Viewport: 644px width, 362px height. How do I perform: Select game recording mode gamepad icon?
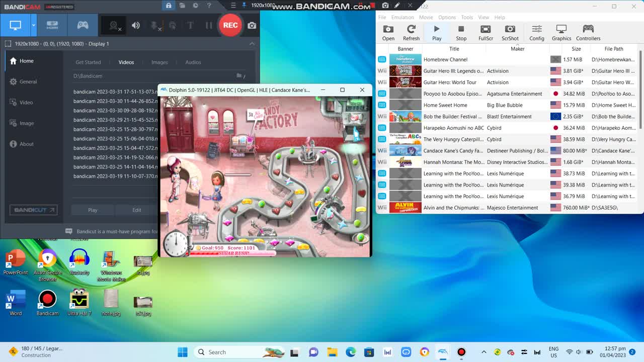point(83,25)
